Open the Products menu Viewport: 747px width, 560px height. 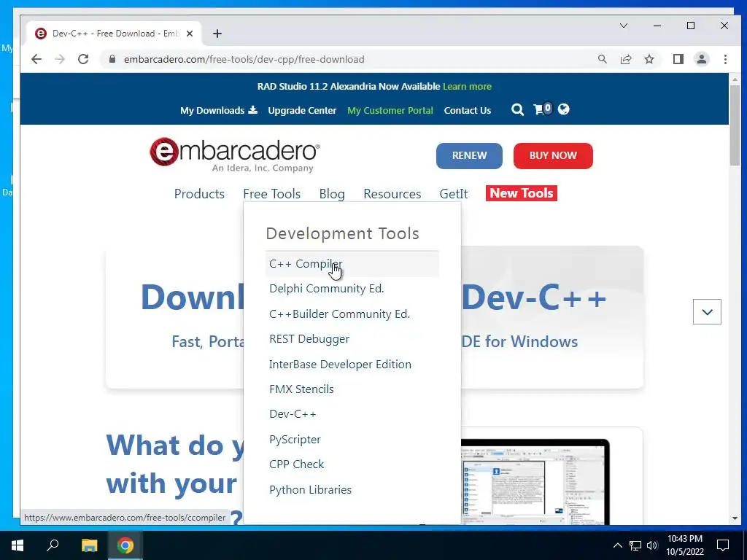199,194
